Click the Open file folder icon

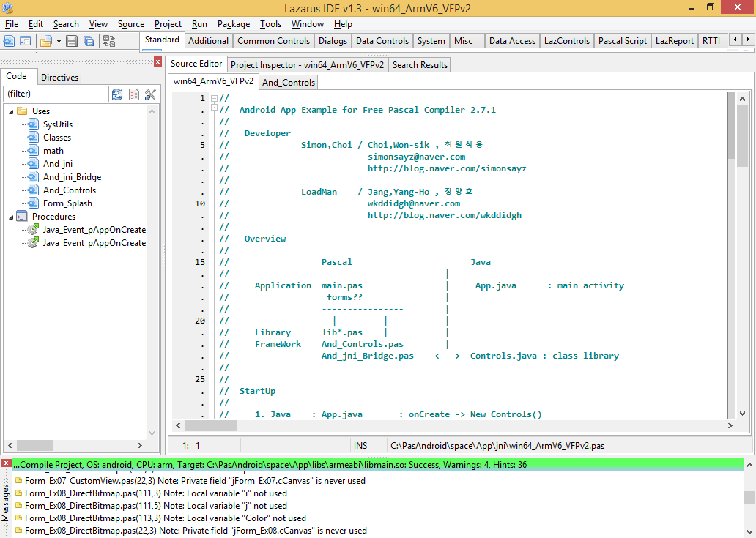point(45,41)
